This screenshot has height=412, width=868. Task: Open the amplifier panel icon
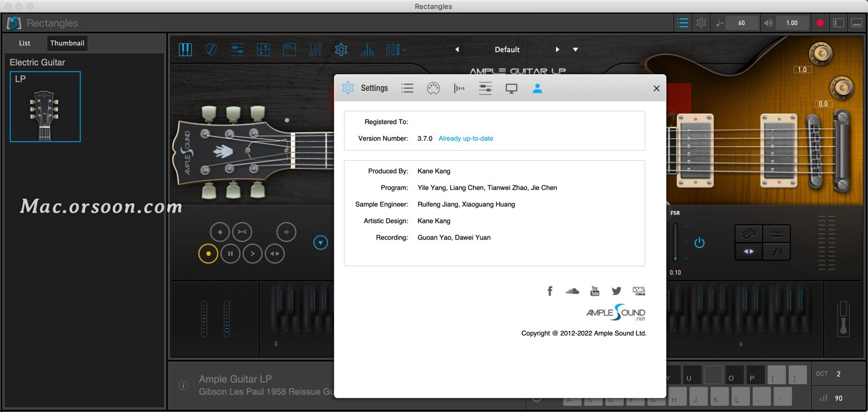point(289,49)
